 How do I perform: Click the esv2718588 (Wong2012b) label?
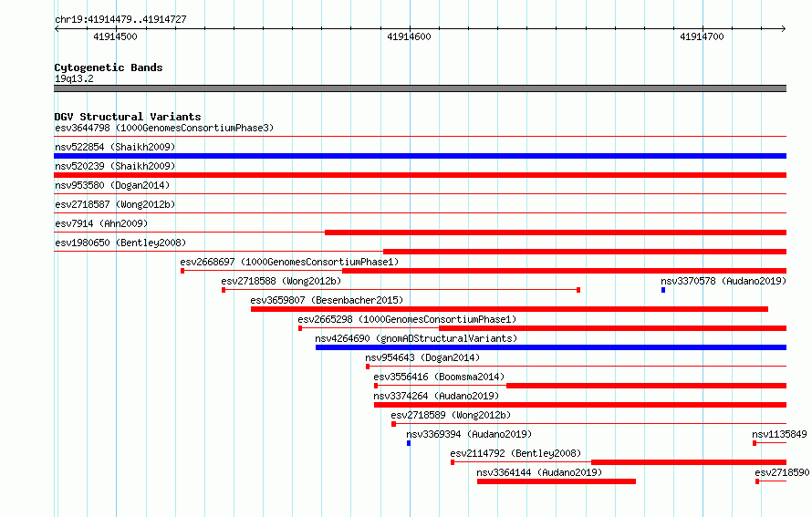pos(281,281)
